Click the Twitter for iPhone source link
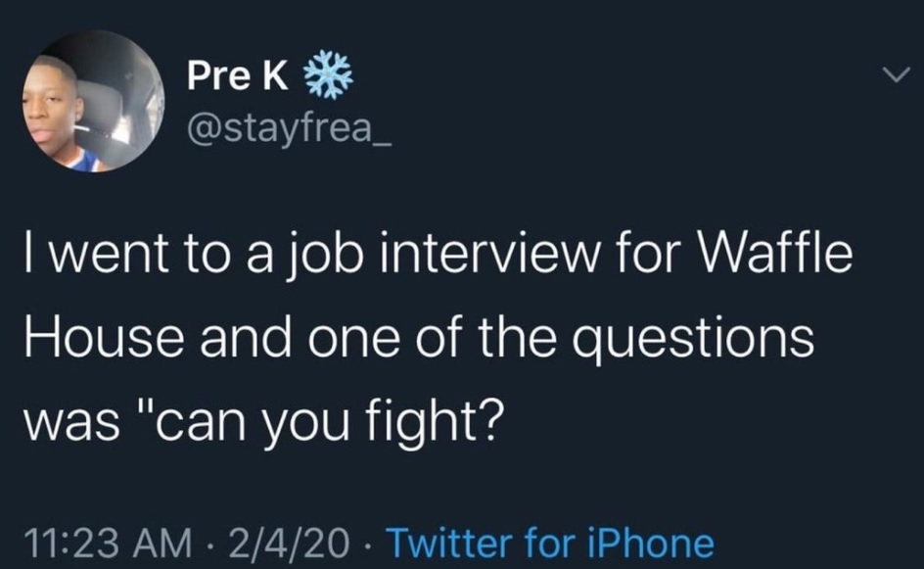This screenshot has height=569, width=924. click(550, 540)
